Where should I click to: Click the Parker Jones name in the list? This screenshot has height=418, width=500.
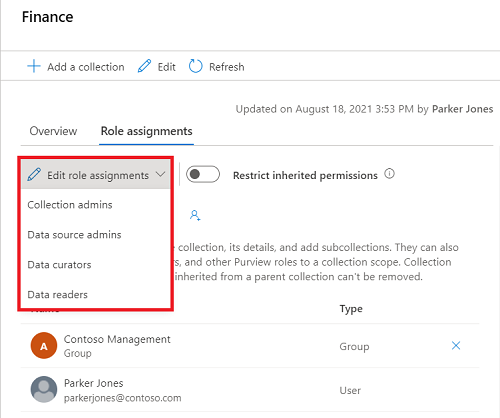(x=94, y=383)
